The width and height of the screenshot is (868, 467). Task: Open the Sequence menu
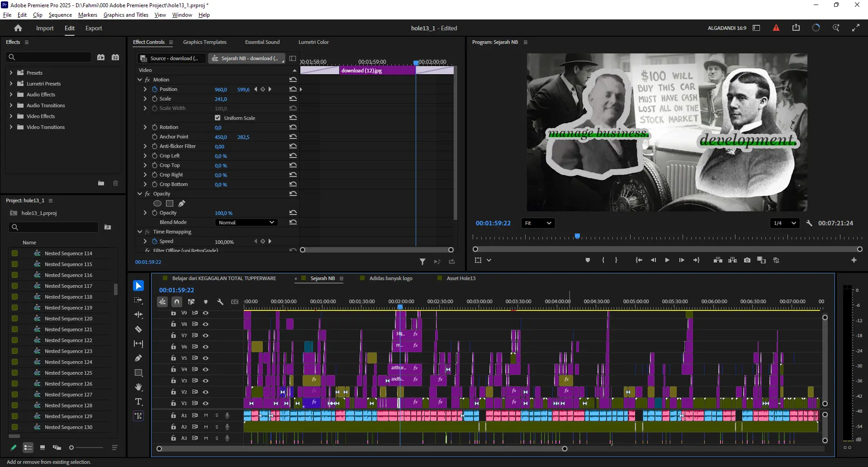point(60,15)
